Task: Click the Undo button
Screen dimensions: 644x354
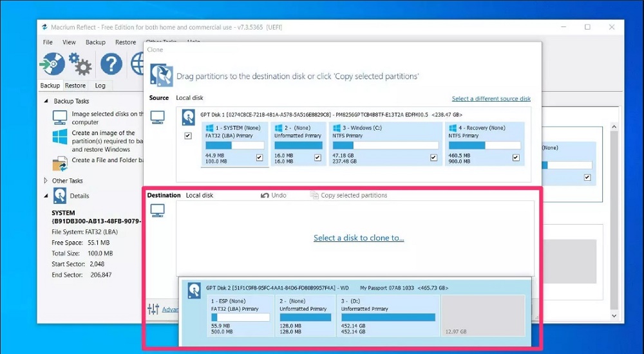Action: click(x=274, y=196)
